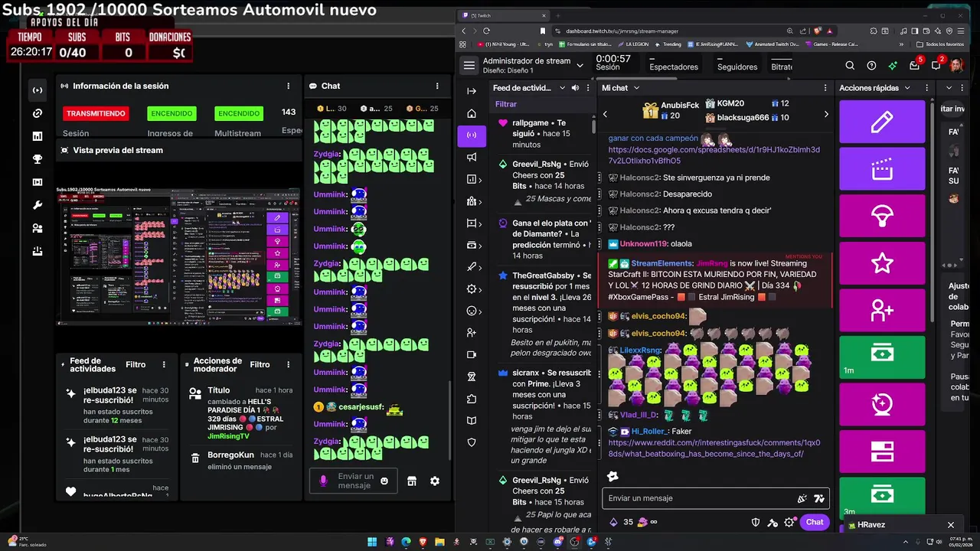Open the emoji picker in left Chat panel

tap(384, 481)
